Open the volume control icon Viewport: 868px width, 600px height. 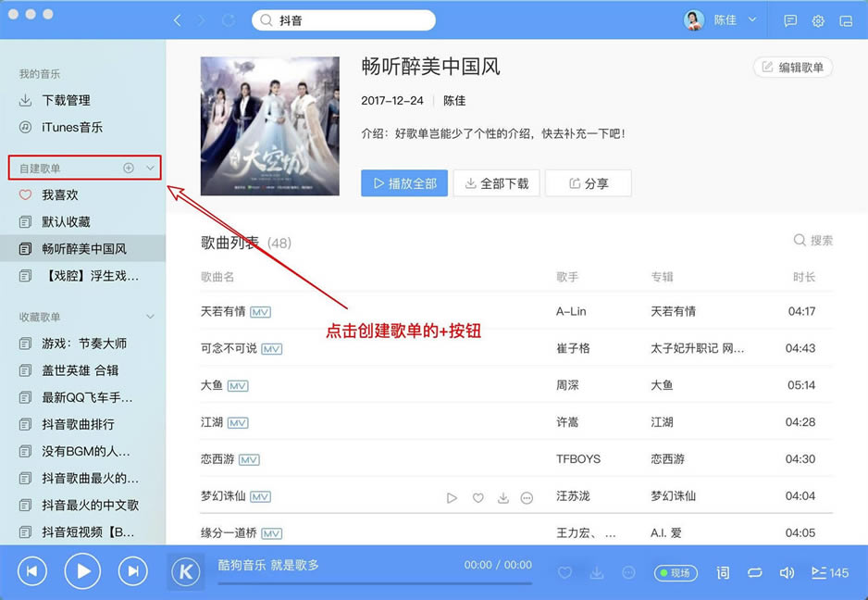[x=787, y=572]
